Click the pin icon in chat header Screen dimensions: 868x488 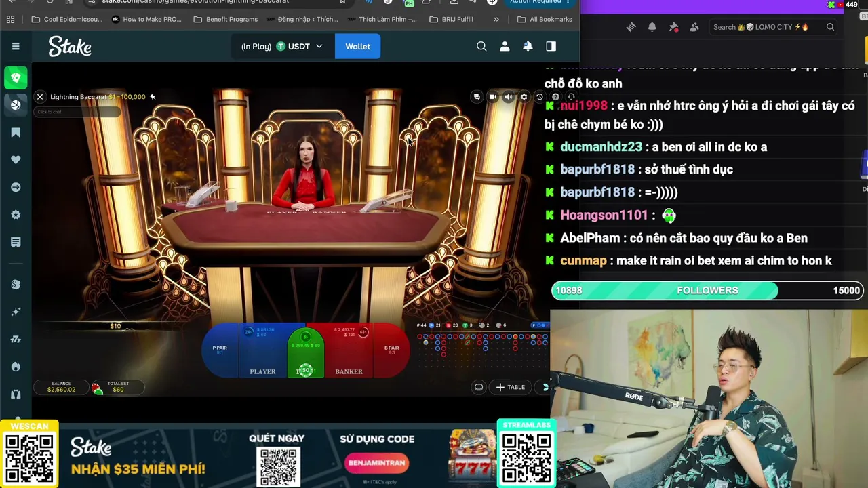click(x=673, y=27)
